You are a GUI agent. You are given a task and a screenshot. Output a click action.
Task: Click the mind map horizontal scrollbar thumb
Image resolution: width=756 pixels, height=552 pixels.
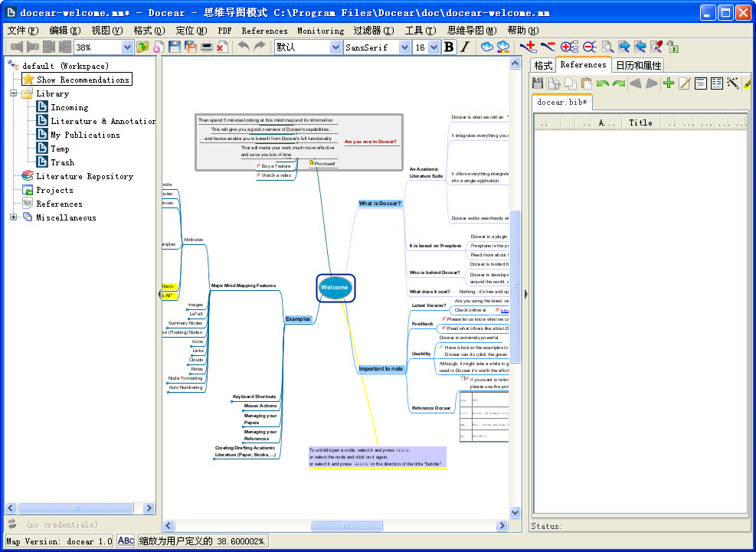pyautogui.click(x=347, y=525)
